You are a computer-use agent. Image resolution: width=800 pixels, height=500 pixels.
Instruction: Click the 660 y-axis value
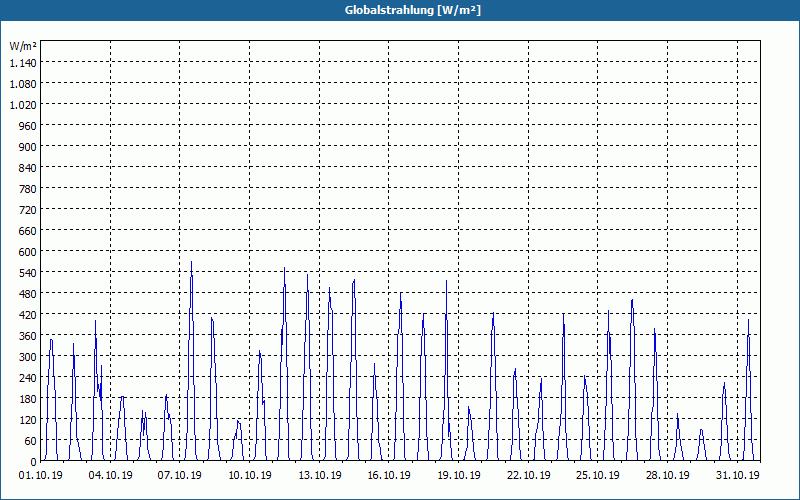[x=28, y=231]
